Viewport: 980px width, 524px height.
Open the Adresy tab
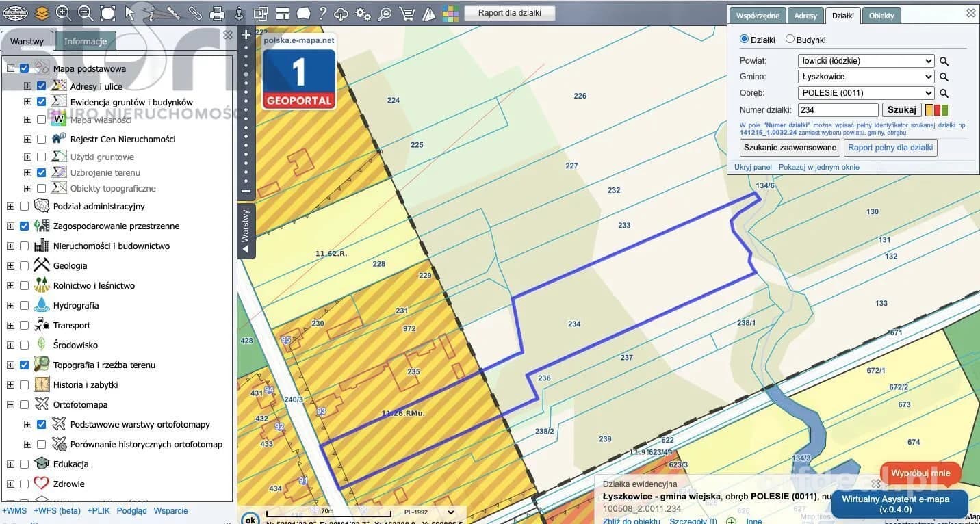point(805,16)
